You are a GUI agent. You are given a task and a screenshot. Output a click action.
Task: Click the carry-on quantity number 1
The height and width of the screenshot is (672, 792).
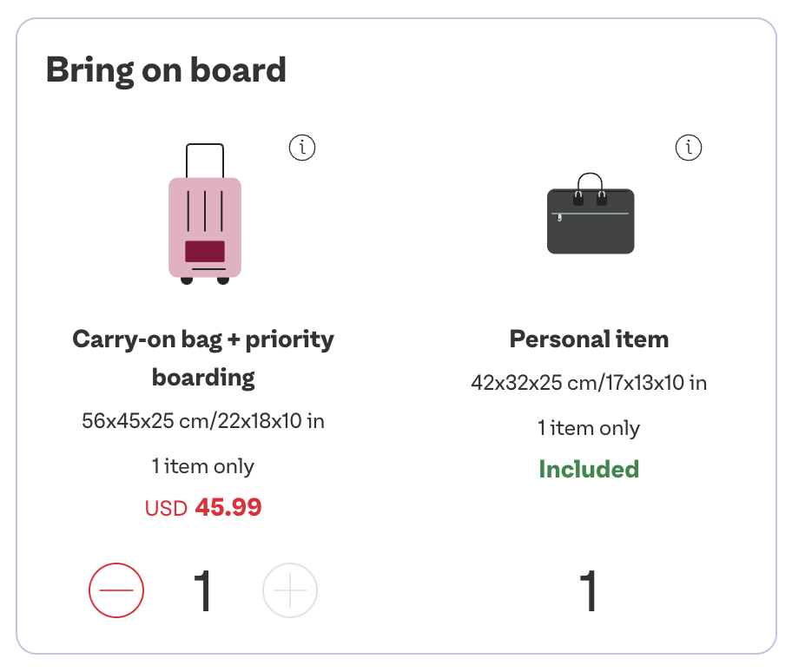[202, 590]
